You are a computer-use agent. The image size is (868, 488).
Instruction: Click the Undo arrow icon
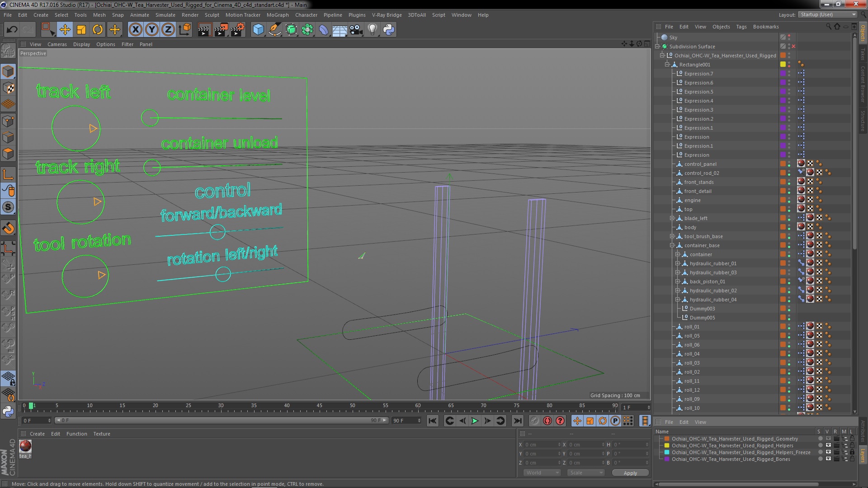[12, 30]
